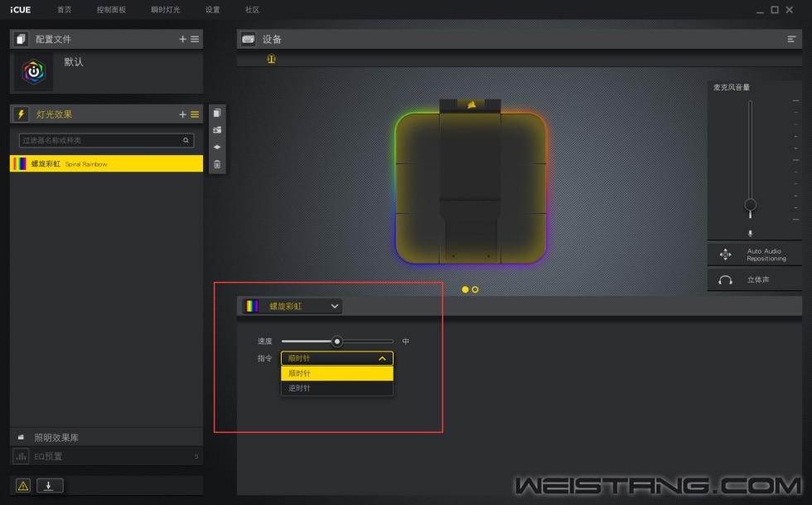
Task: Click the layer icon in side toolbar
Action: pyautogui.click(x=217, y=148)
